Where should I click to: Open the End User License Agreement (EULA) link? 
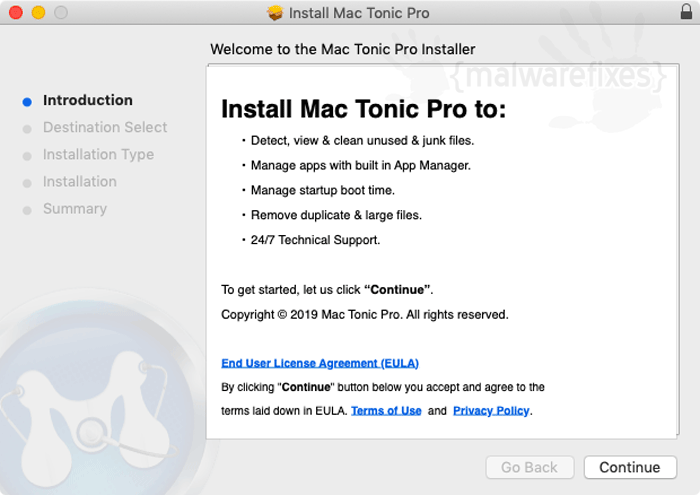320,363
